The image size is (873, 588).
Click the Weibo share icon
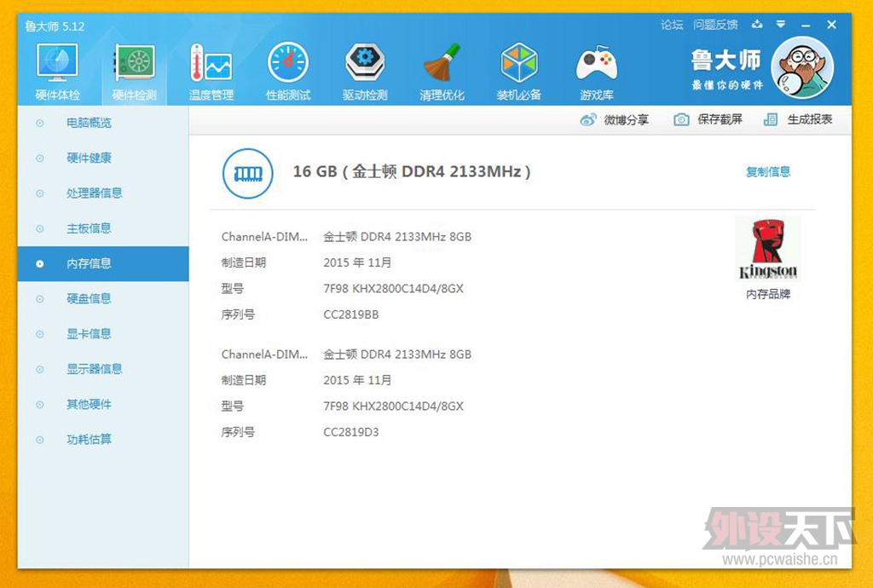click(588, 119)
